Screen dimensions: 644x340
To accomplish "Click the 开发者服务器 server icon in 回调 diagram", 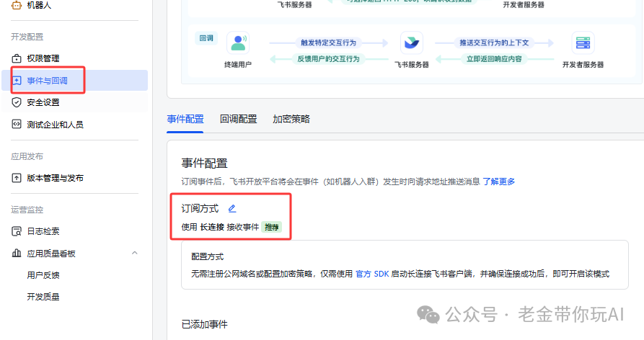I will [583, 42].
